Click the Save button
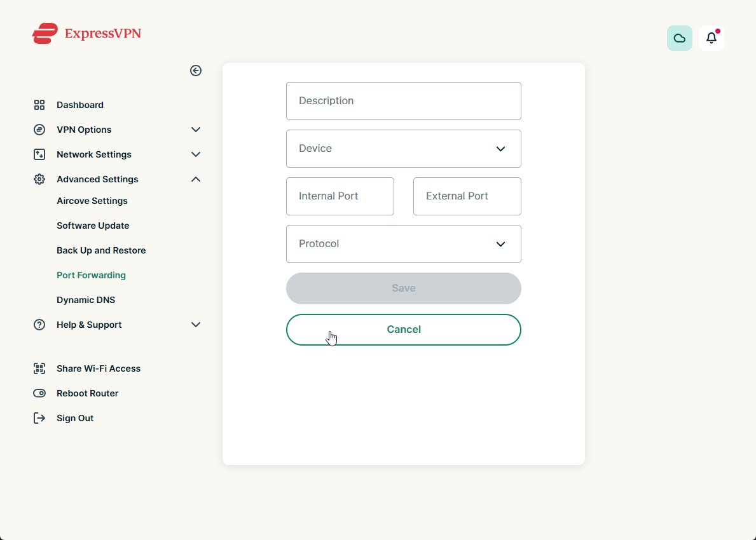 point(403,288)
